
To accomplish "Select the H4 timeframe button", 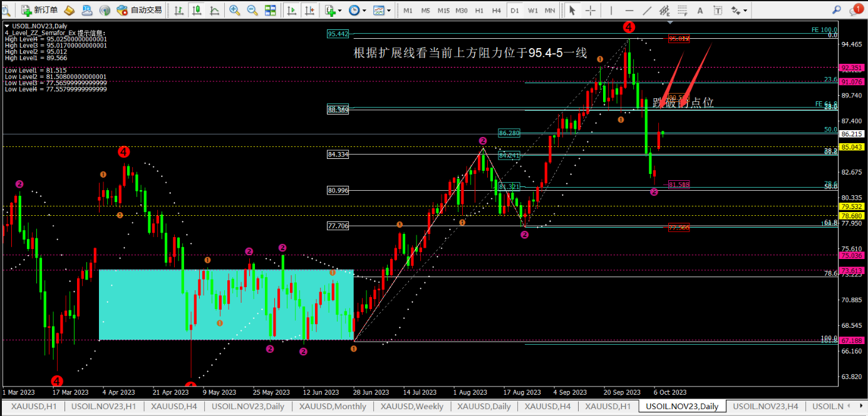I will tap(497, 10).
